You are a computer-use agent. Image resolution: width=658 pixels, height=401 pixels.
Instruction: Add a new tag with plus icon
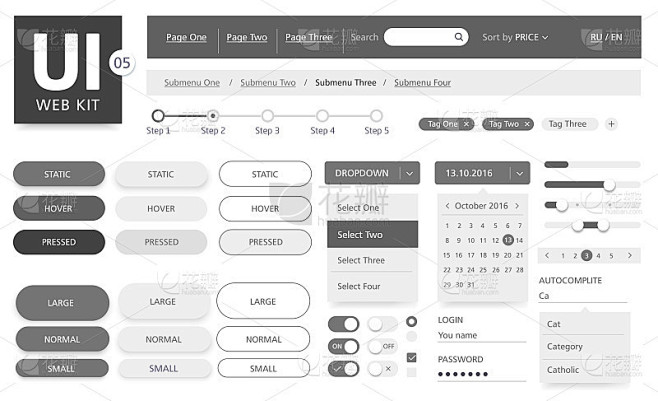click(x=611, y=124)
